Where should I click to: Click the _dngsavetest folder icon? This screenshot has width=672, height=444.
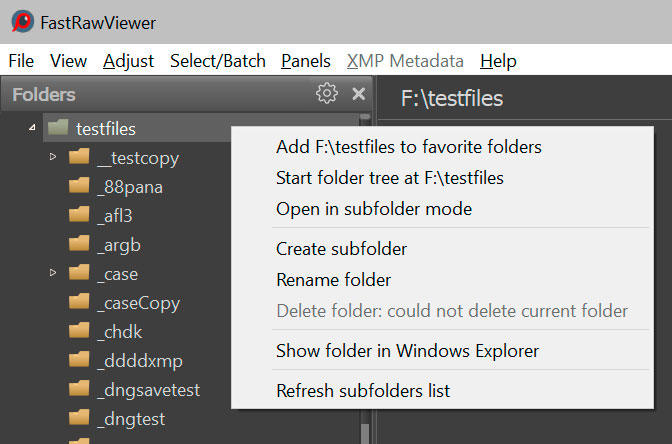80,389
